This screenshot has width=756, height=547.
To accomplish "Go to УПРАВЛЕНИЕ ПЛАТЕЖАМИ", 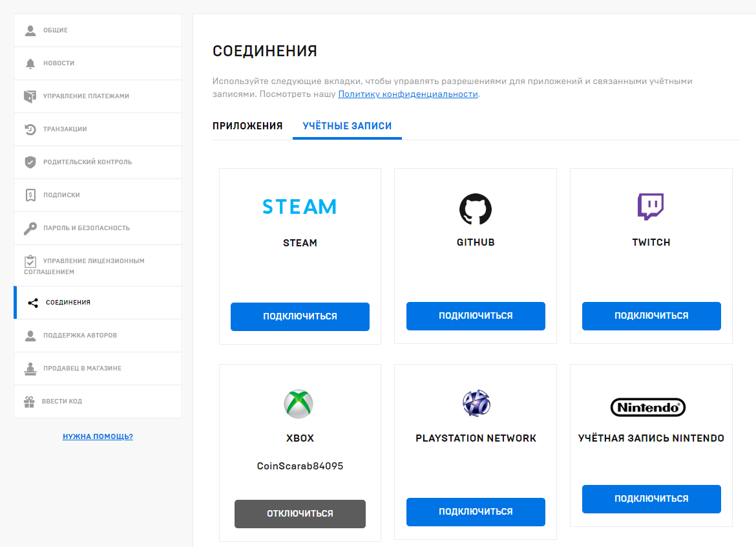I will pyautogui.click(x=98, y=96).
